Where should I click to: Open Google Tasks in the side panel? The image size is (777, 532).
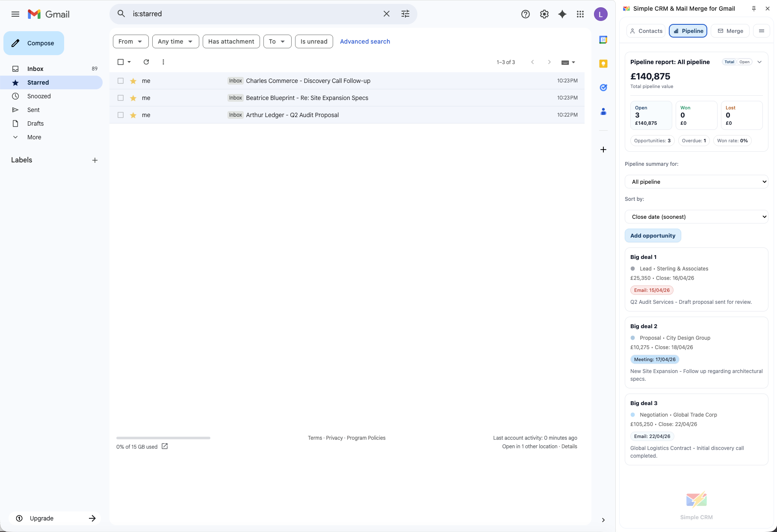point(603,87)
